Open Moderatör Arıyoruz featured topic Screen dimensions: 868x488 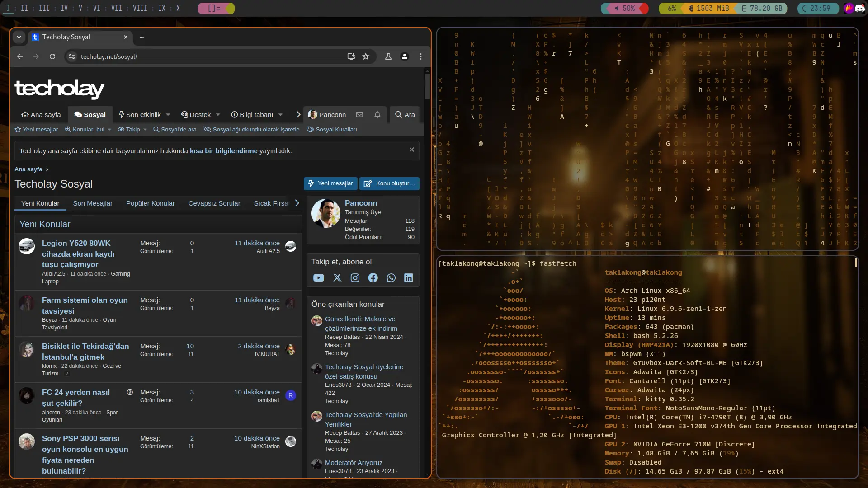click(354, 463)
